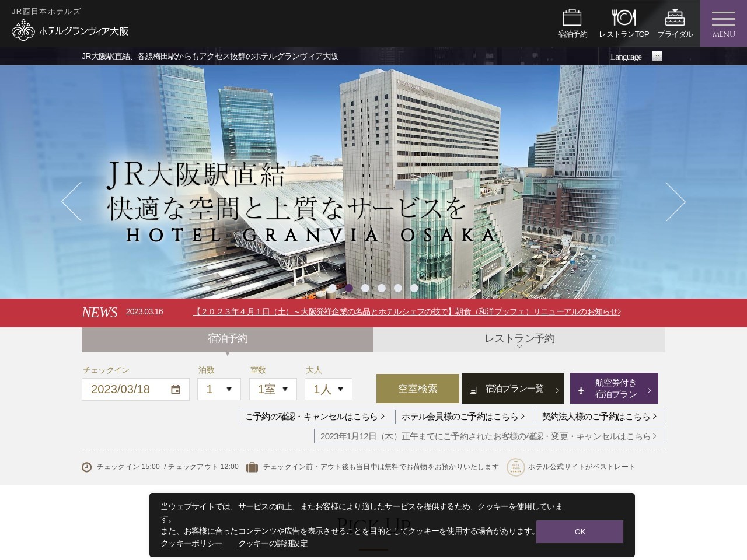Click the check-in date field 2023/03/18

pyautogui.click(x=135, y=389)
